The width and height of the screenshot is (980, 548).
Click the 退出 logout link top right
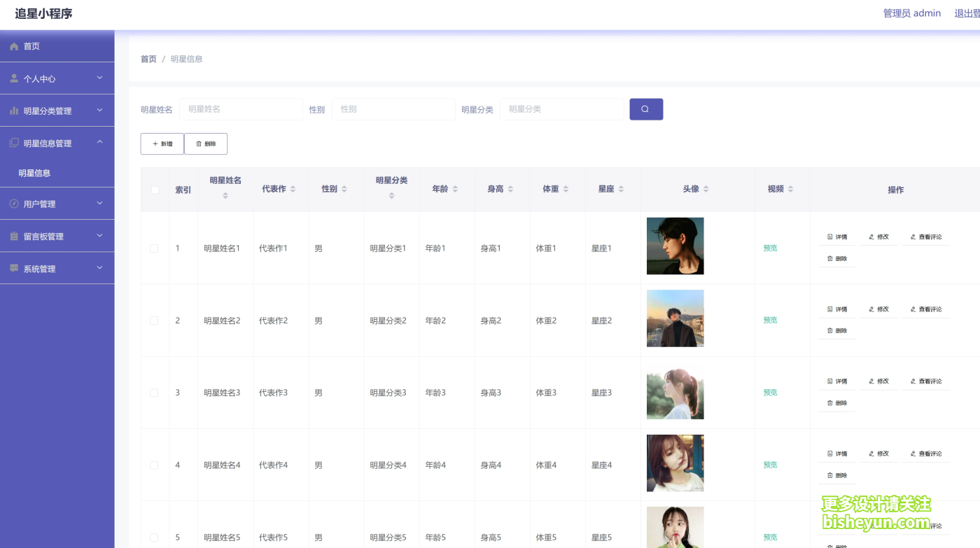(x=969, y=13)
